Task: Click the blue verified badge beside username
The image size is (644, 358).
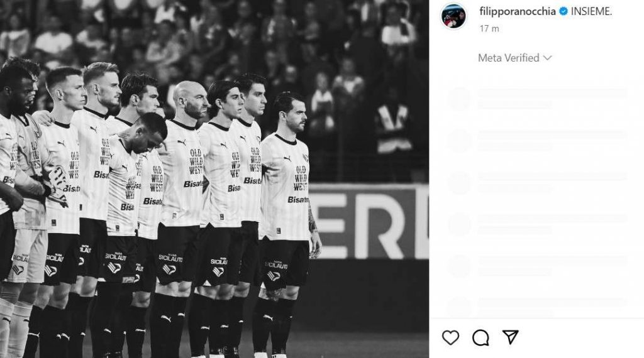Action: (563, 11)
